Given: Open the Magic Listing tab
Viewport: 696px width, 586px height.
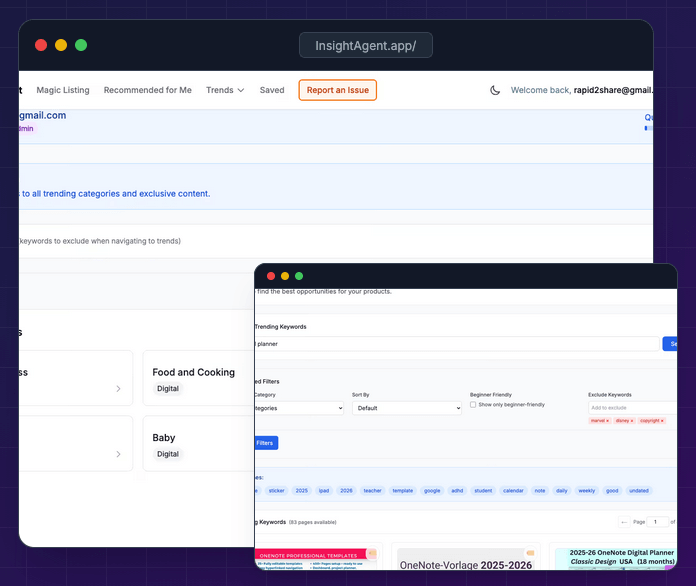Looking at the screenshot, I should [x=63, y=90].
